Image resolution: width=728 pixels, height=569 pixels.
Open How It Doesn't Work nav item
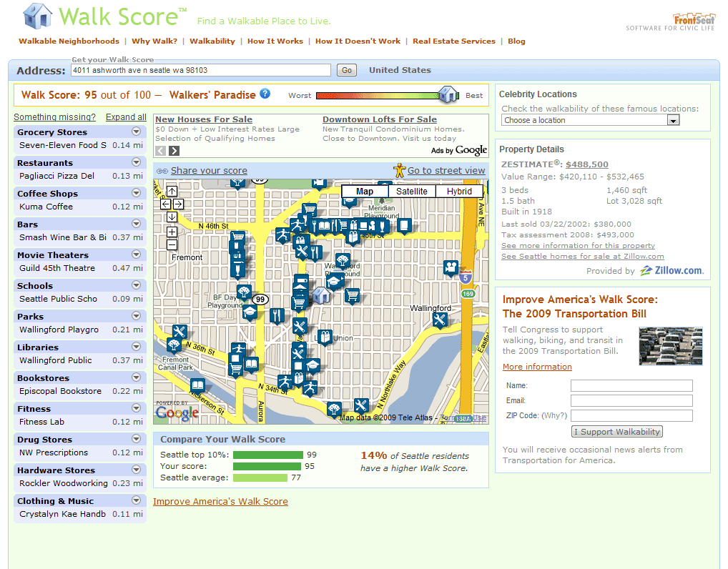[358, 41]
